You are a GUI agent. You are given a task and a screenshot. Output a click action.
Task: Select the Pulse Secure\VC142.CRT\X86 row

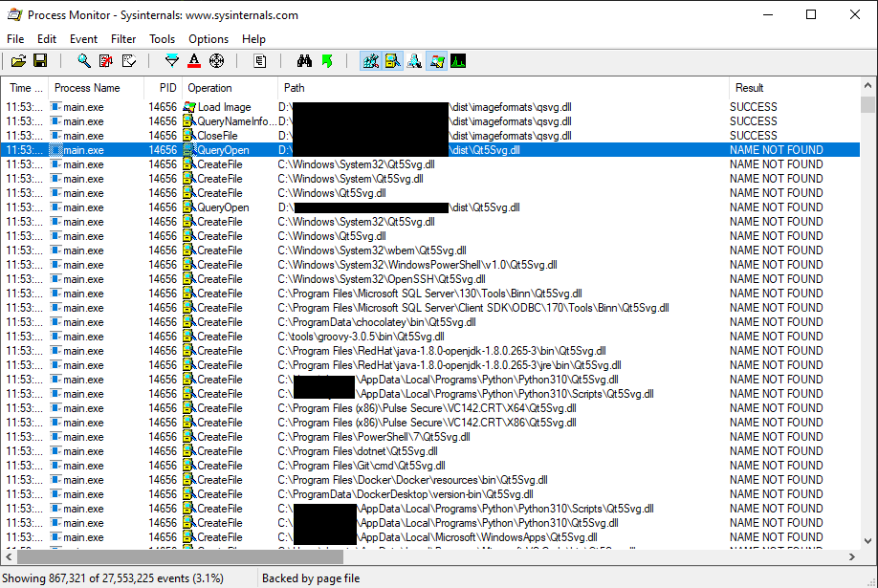pos(430,423)
